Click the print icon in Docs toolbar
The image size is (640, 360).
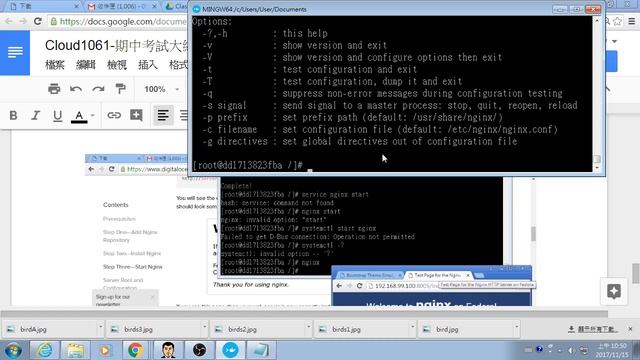[54, 89]
